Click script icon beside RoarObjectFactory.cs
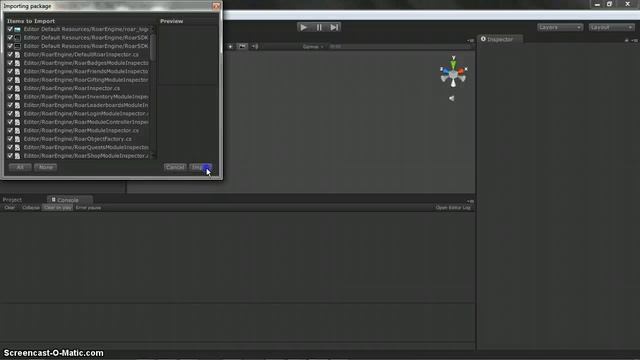This screenshot has width=640, height=360. [18, 139]
